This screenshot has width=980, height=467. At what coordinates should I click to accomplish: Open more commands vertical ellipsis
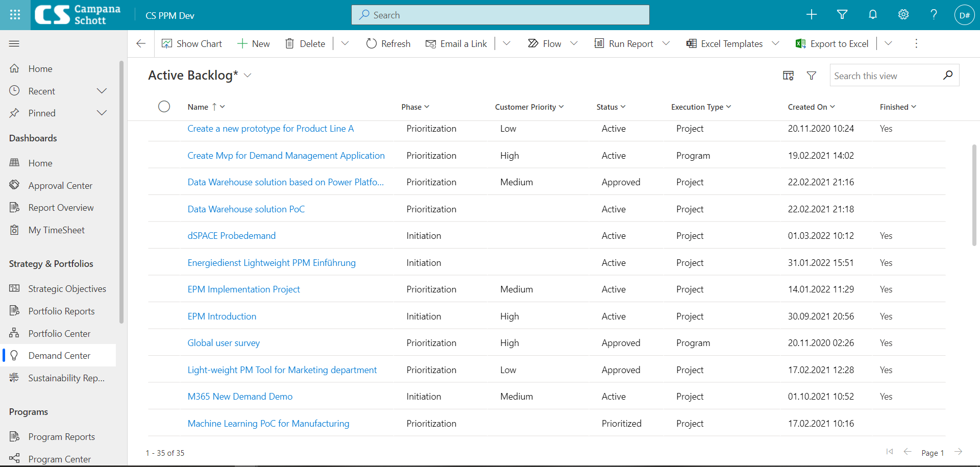(916, 44)
